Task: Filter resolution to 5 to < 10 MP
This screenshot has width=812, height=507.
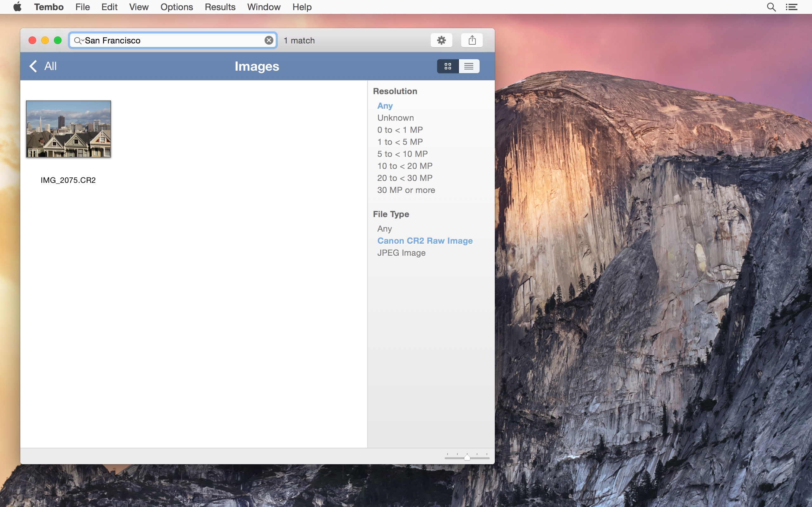Action: click(x=402, y=154)
